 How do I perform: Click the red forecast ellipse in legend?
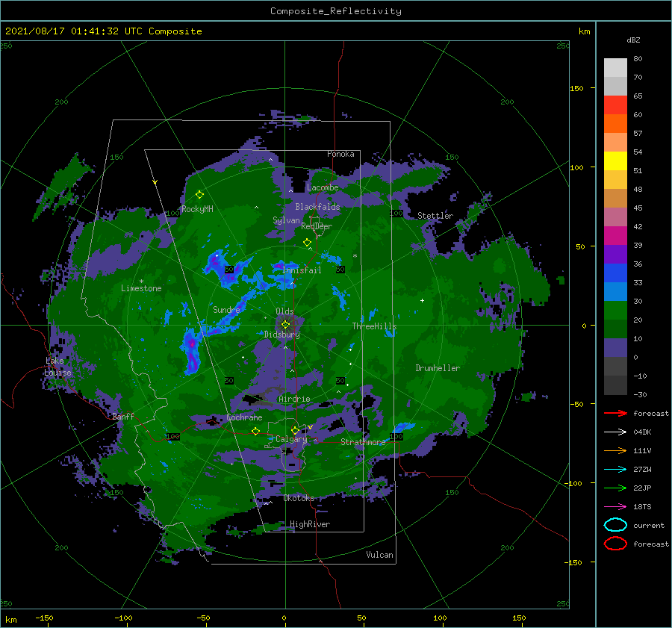(615, 544)
